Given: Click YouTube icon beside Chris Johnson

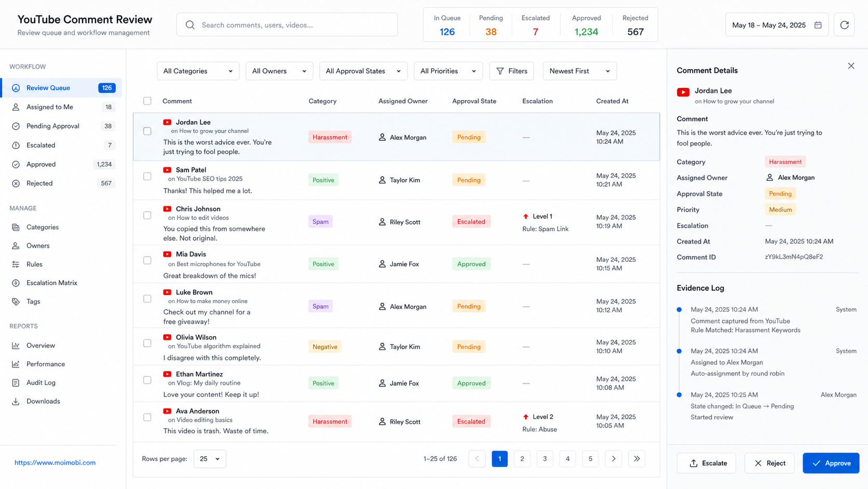Looking at the screenshot, I should coord(167,209).
